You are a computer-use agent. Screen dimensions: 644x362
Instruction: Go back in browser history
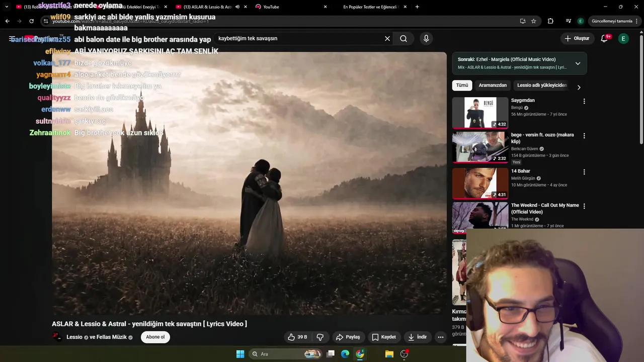[x=7, y=21]
